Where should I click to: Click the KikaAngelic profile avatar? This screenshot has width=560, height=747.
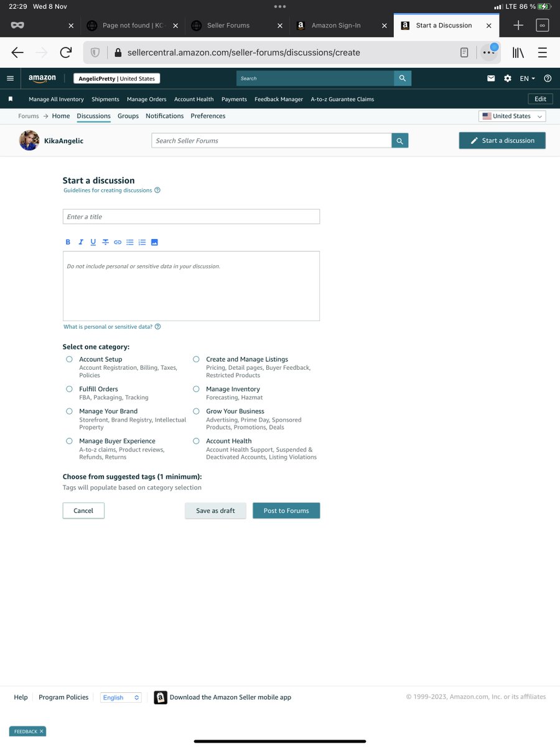[29, 141]
